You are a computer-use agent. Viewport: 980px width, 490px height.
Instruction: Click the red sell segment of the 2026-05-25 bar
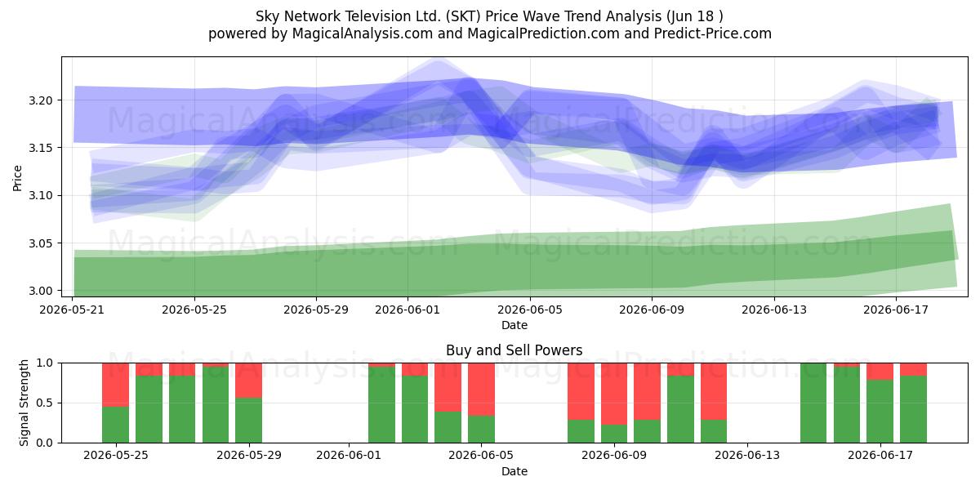[115, 385]
